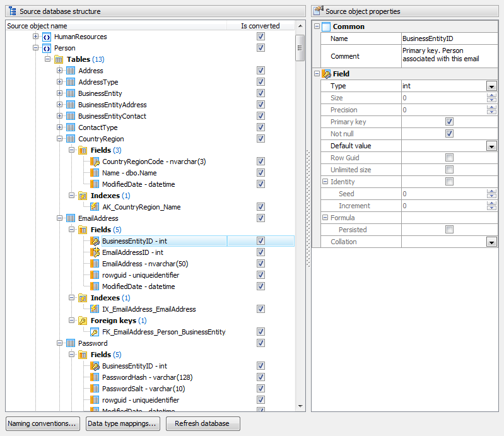
Task: Select the rowguid field under EmailAddress
Action: [141, 275]
